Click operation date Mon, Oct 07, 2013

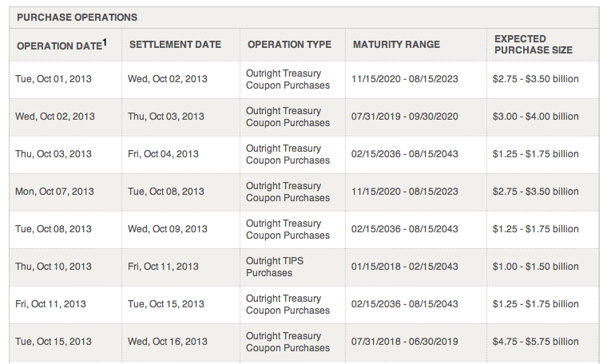[54, 192]
